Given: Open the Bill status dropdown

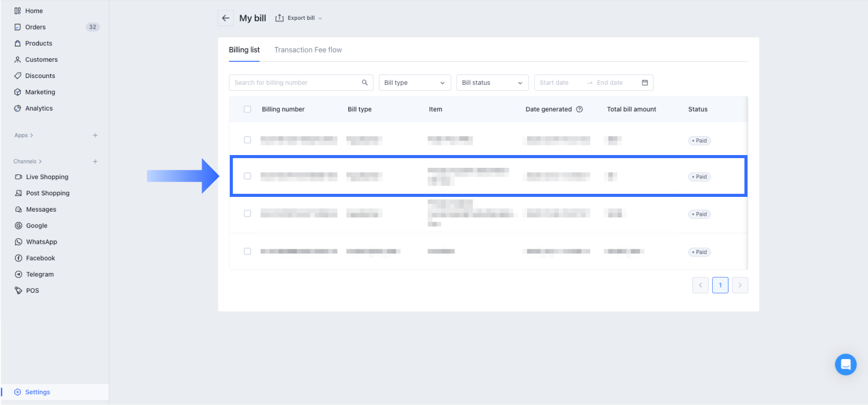Looking at the screenshot, I should (492, 83).
